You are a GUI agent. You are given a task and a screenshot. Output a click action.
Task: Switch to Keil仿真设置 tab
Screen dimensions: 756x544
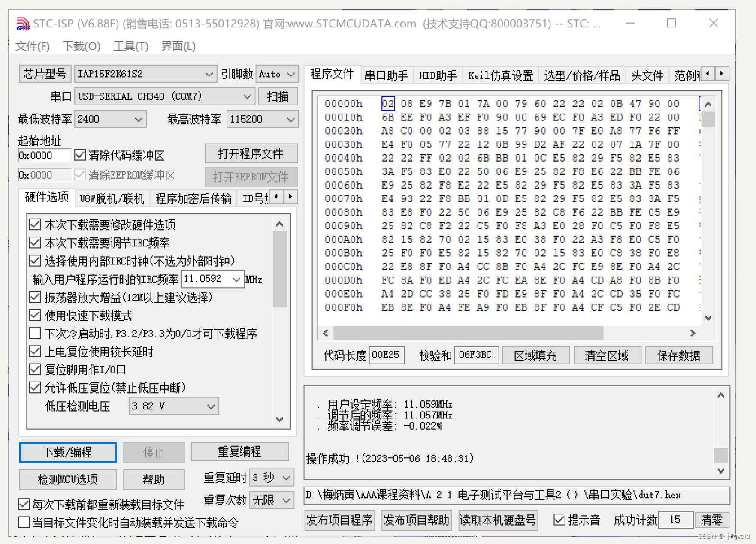[x=500, y=76]
